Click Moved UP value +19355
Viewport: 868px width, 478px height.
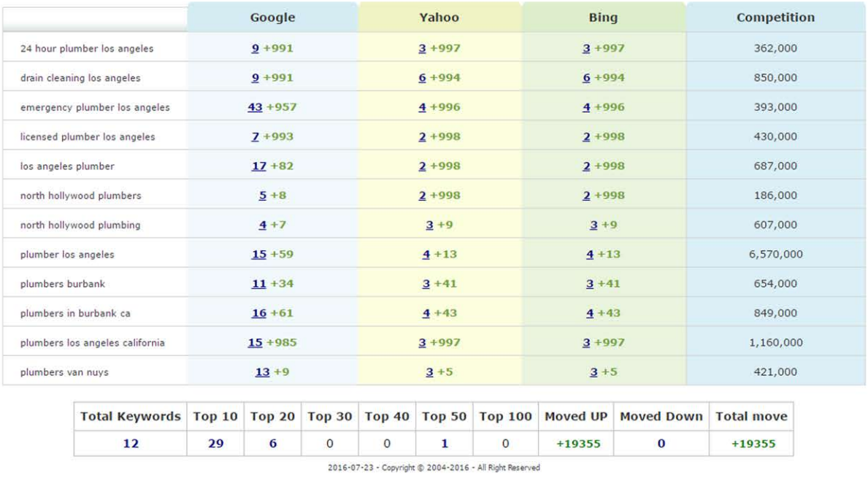coord(578,444)
